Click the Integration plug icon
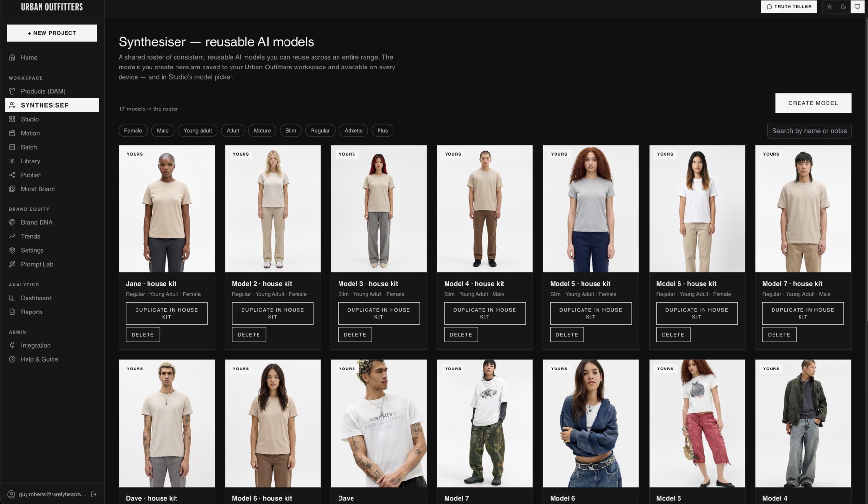Viewport: 868px width, 504px height. [12, 345]
